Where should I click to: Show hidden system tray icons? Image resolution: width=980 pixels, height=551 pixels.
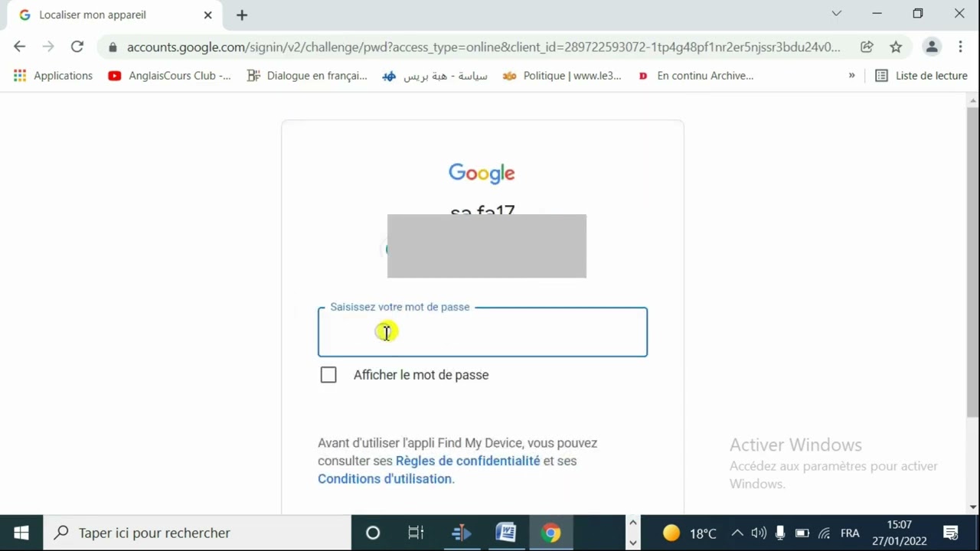tap(737, 533)
